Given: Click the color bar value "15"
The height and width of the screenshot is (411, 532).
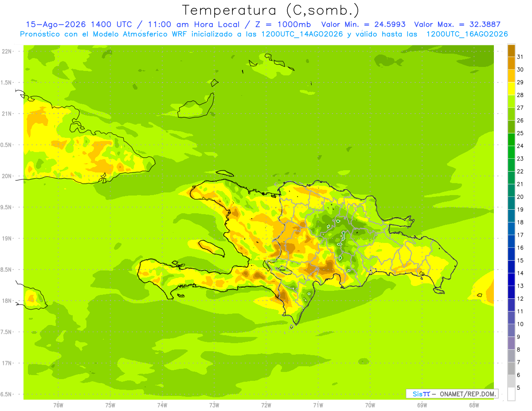Looking at the screenshot, I should (520, 260).
